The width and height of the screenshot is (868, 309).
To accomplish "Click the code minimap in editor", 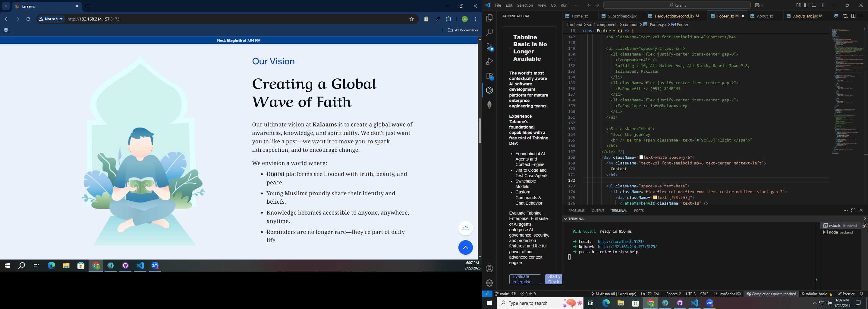I will click(x=848, y=91).
